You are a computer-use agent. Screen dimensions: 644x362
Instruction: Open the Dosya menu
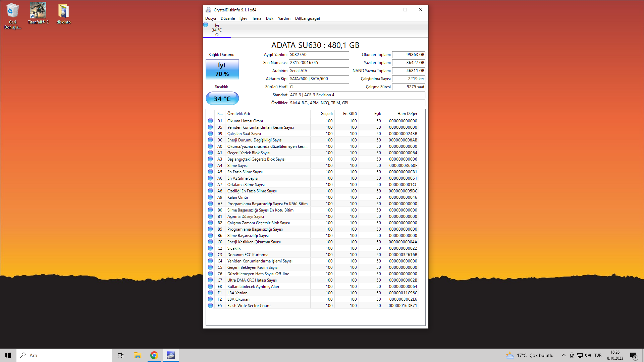pos(210,18)
